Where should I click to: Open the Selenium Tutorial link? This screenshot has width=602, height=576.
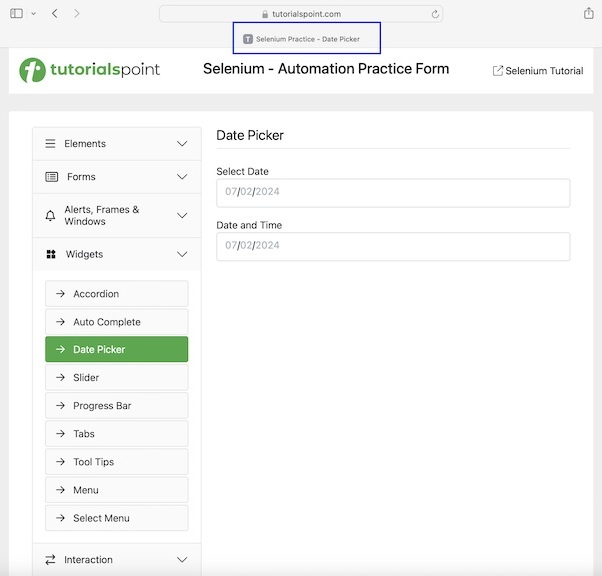(538, 71)
